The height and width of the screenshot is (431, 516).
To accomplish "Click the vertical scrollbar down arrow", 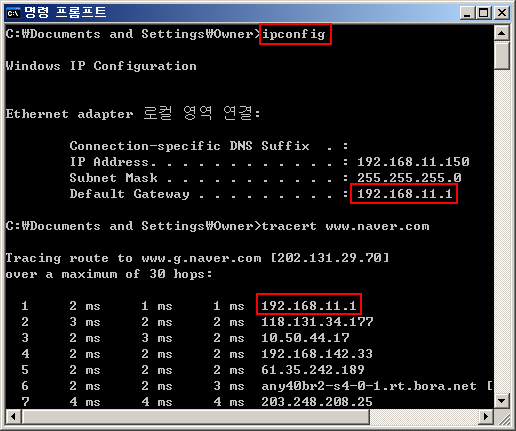I will tap(502, 401).
